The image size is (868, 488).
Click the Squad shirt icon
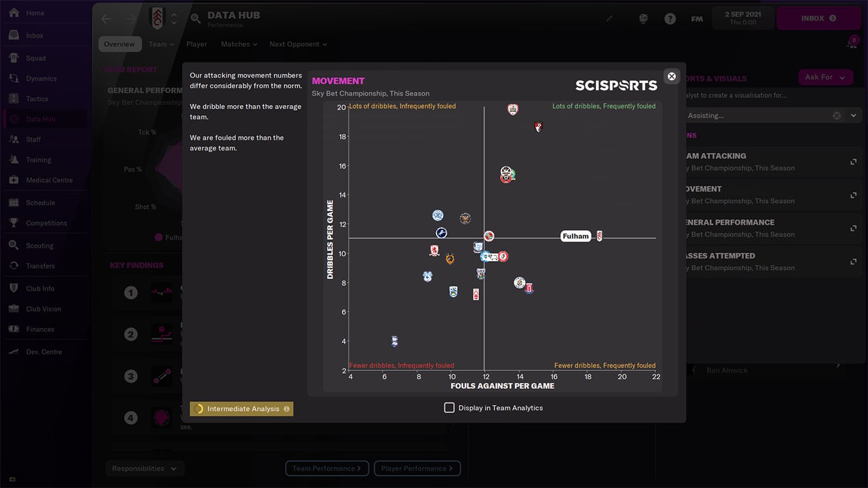(x=14, y=58)
